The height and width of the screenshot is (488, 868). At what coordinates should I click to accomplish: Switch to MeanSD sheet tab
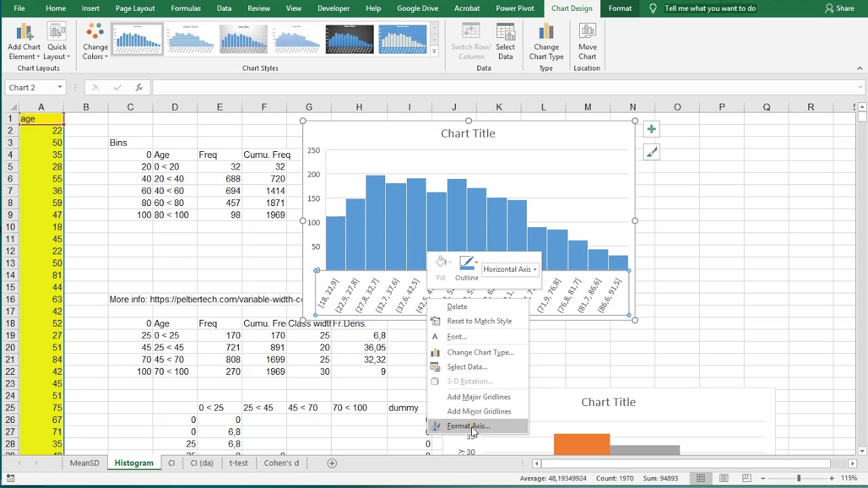[x=85, y=463]
